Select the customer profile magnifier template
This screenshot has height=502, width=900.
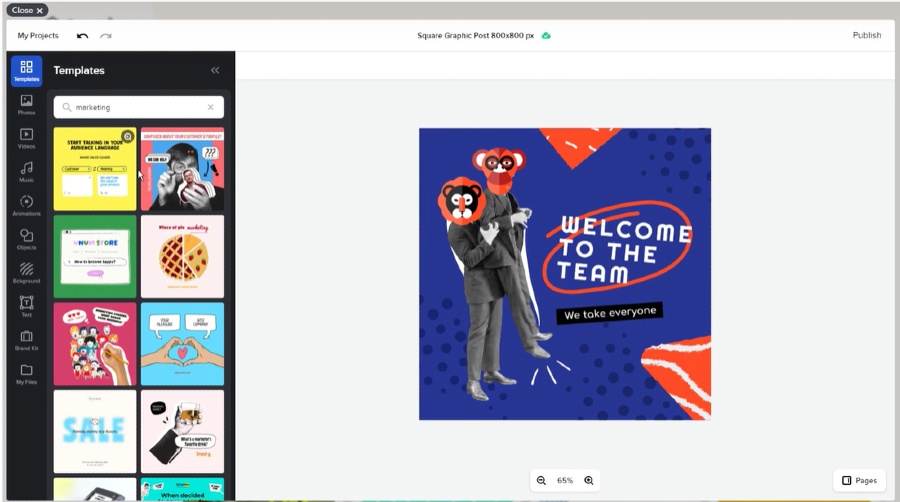point(183,169)
